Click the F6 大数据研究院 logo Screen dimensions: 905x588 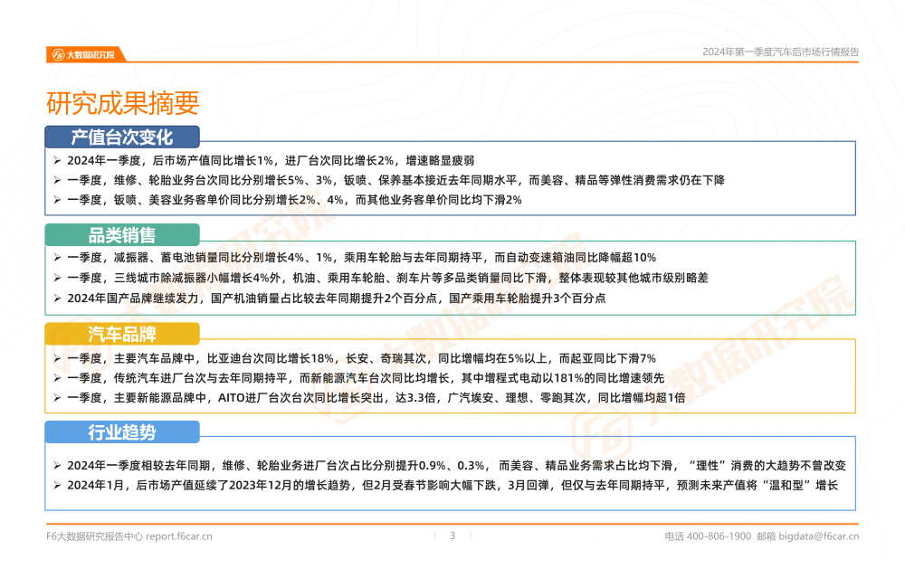tap(86, 54)
